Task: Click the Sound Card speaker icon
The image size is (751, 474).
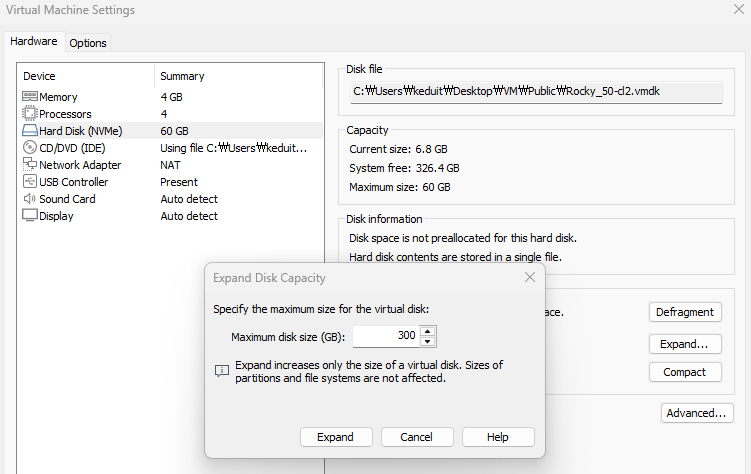Action: coord(30,198)
